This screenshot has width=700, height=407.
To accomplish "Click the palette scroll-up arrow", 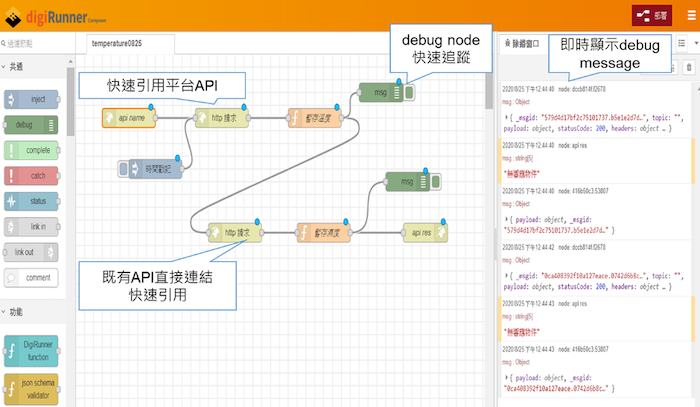I will [x=71, y=61].
